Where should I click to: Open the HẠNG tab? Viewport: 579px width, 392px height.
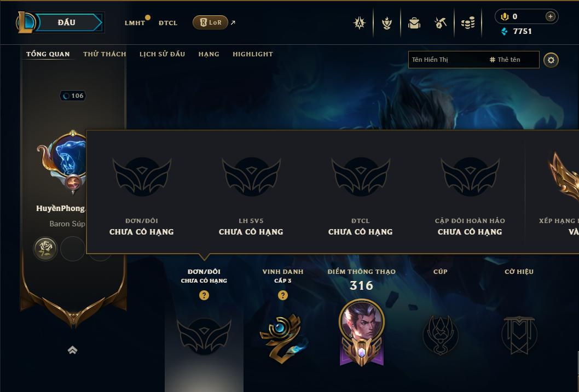[209, 54]
